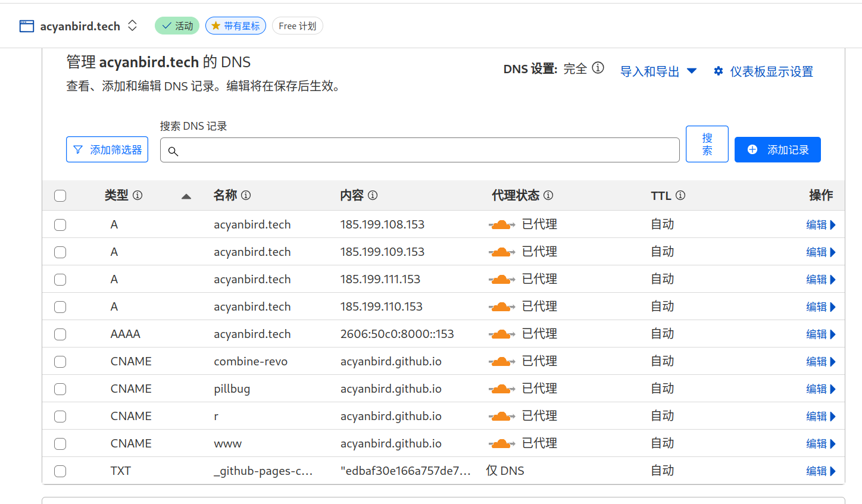Click the info icon next to 类型 header

[138, 195]
